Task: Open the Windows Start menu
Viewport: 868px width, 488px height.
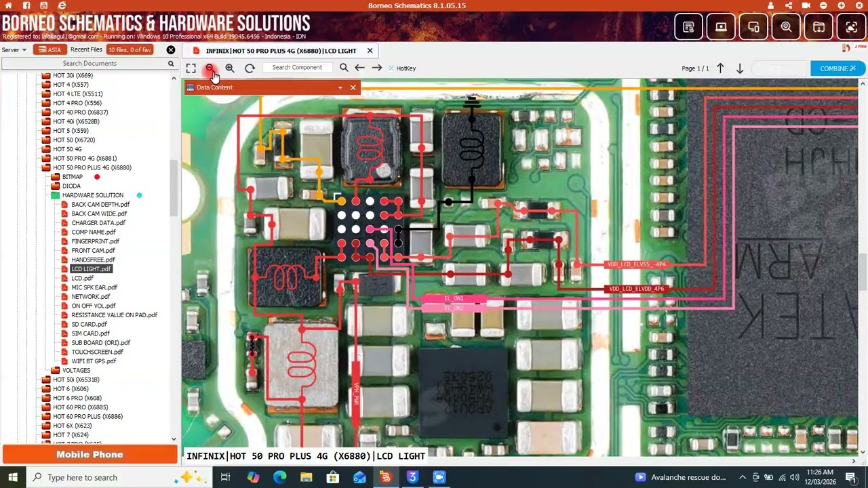Action: [x=12, y=477]
